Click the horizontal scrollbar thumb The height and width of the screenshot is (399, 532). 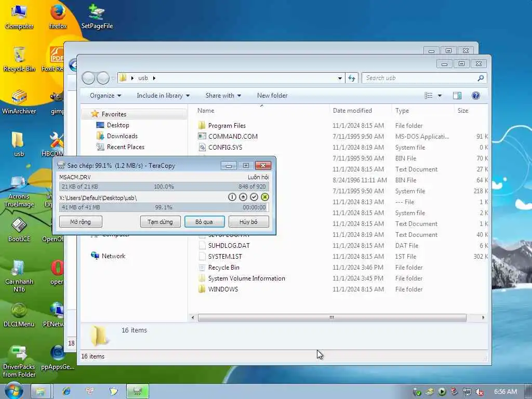[x=332, y=317]
